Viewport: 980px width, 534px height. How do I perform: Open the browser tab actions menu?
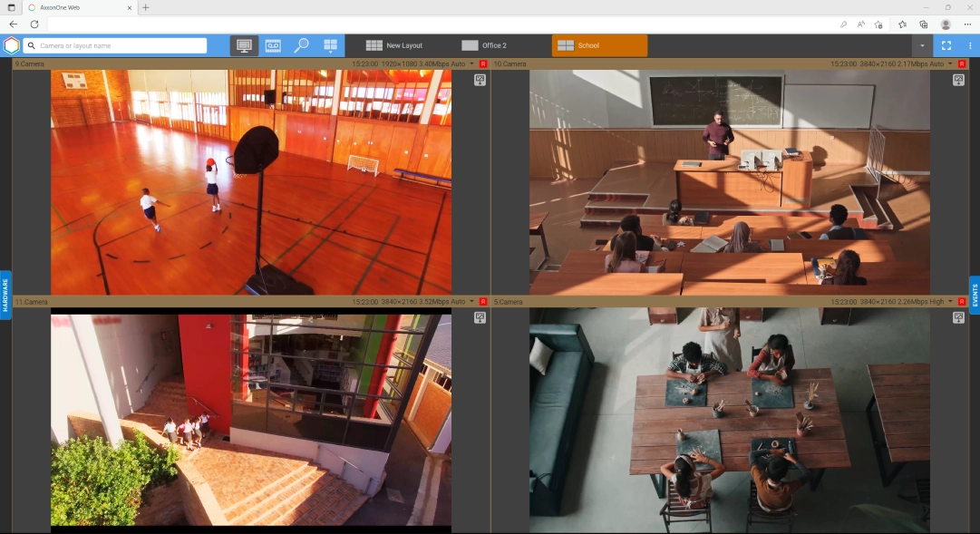tap(11, 7)
